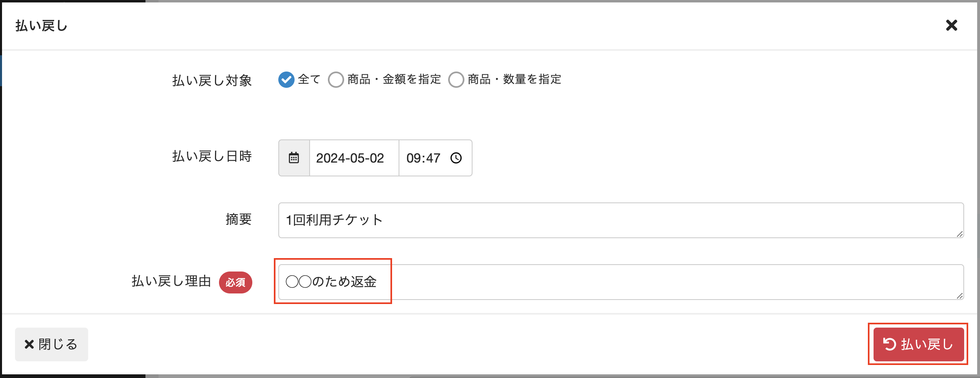Choose the 商品・金額を指定 radio option
Image resolution: width=980 pixels, height=378 pixels.
point(336,80)
